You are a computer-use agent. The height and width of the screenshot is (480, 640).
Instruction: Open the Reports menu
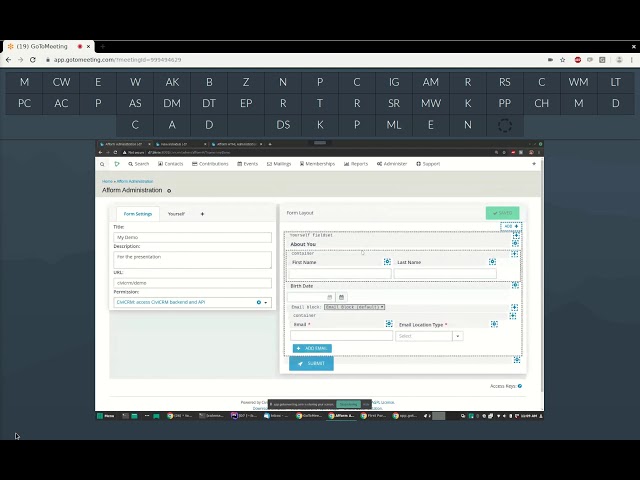pyautogui.click(x=356, y=164)
